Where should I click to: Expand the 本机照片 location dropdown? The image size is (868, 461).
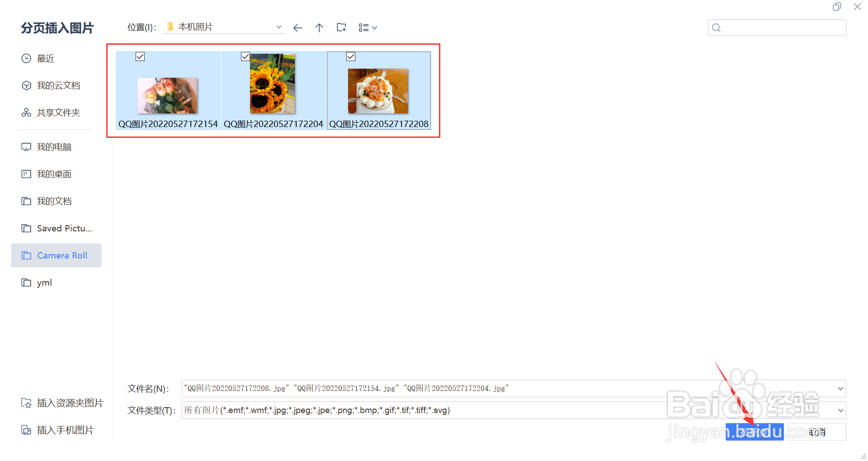coord(279,27)
